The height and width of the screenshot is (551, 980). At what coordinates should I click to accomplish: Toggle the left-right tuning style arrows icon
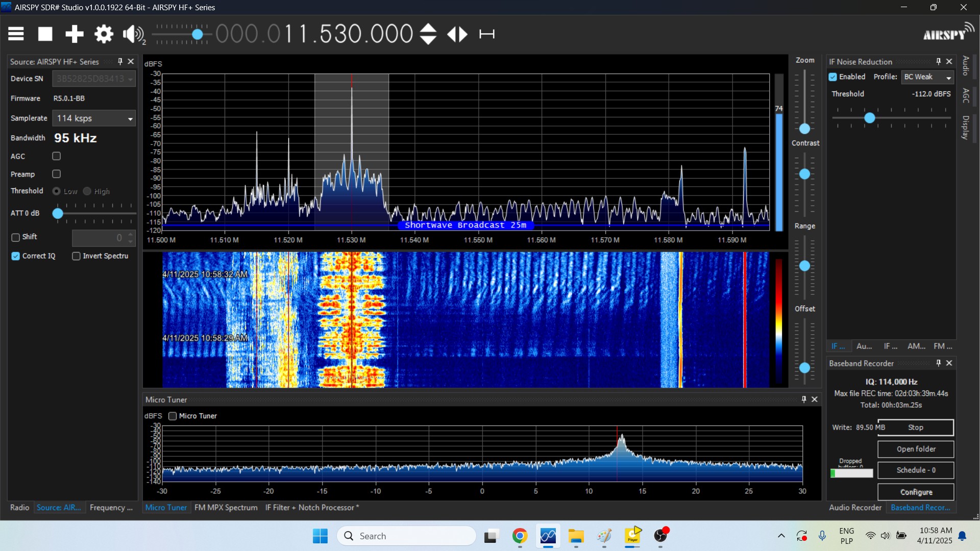tap(457, 34)
